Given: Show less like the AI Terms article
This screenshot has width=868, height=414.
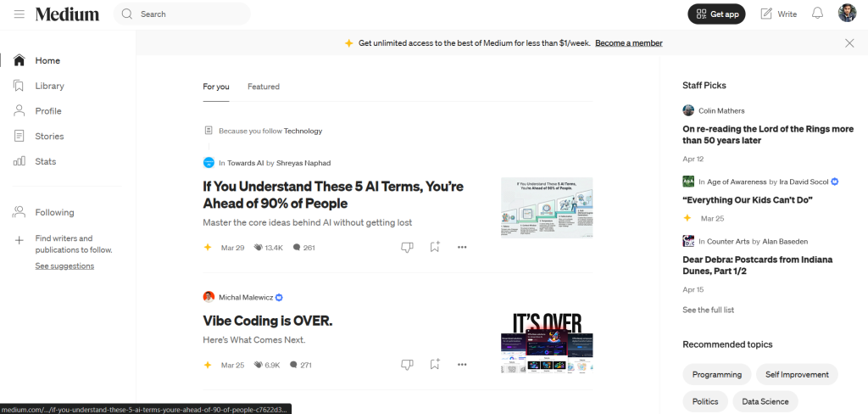Looking at the screenshot, I should click(407, 247).
